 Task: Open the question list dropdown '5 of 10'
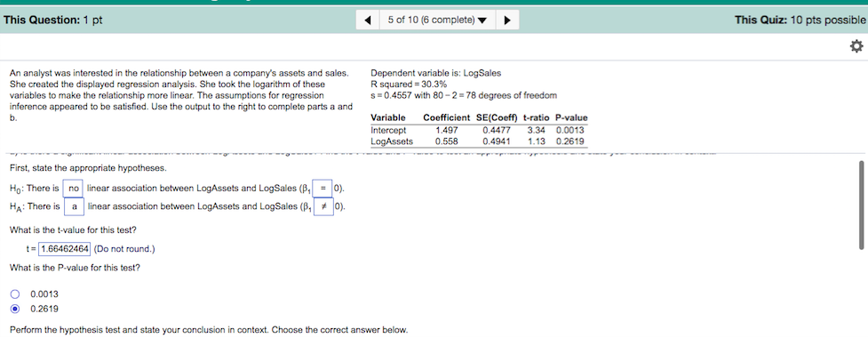point(437,20)
